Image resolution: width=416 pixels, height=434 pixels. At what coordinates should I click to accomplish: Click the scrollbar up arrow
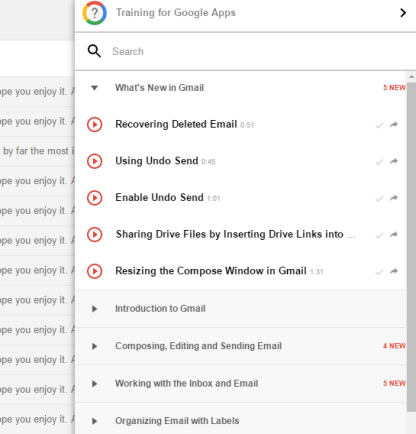click(411, 77)
